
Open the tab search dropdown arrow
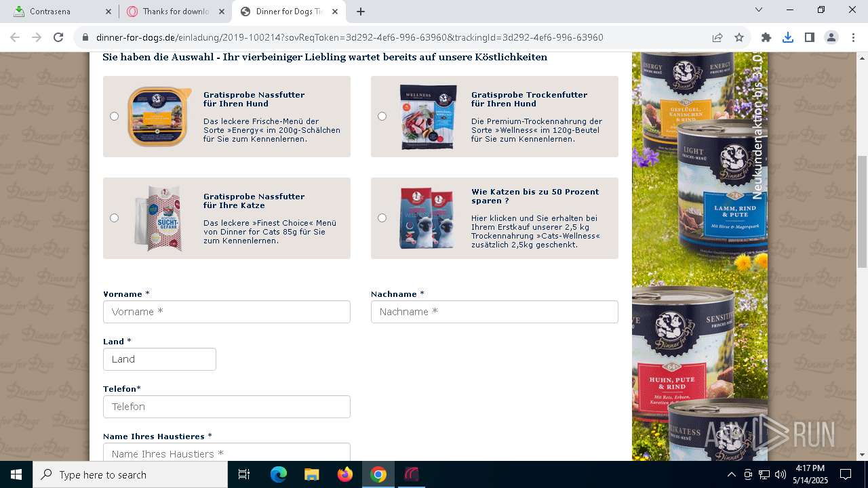pyautogui.click(x=759, y=10)
